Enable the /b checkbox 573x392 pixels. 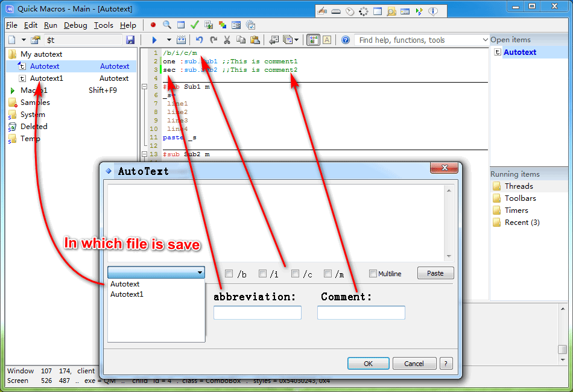click(x=229, y=274)
